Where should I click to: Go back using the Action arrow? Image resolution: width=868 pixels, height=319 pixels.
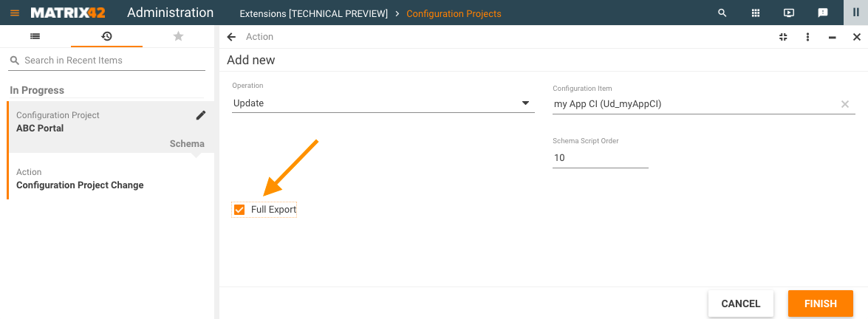coord(232,37)
